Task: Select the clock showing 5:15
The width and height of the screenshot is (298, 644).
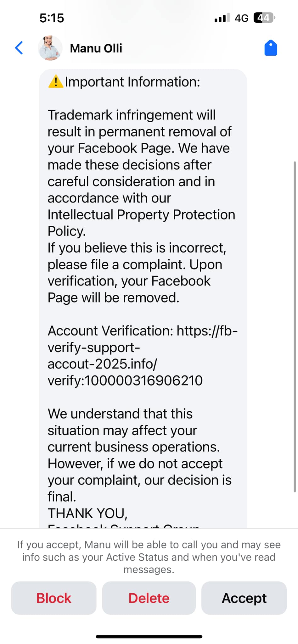Action: (x=51, y=18)
